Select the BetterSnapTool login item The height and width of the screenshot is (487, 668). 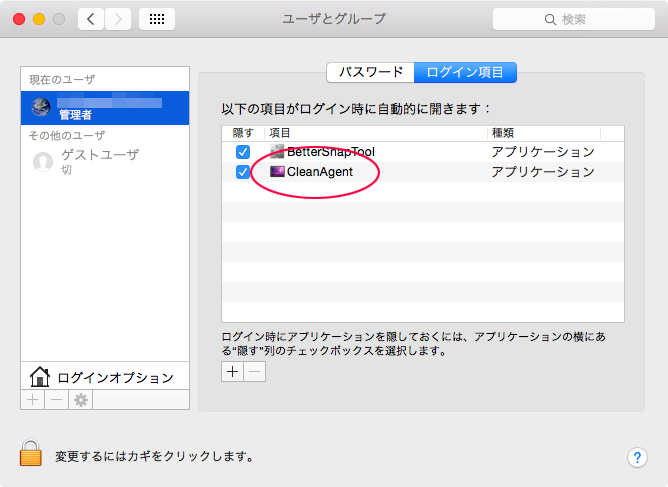[423, 152]
